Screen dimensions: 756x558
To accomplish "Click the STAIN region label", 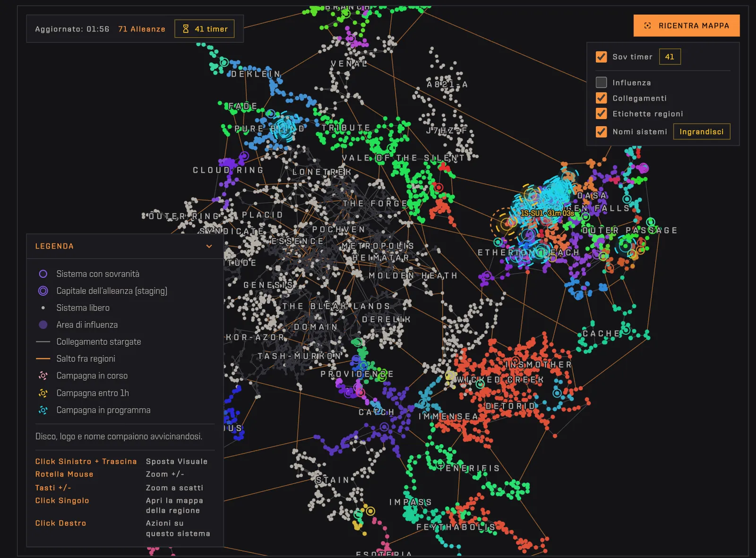I will (333, 480).
